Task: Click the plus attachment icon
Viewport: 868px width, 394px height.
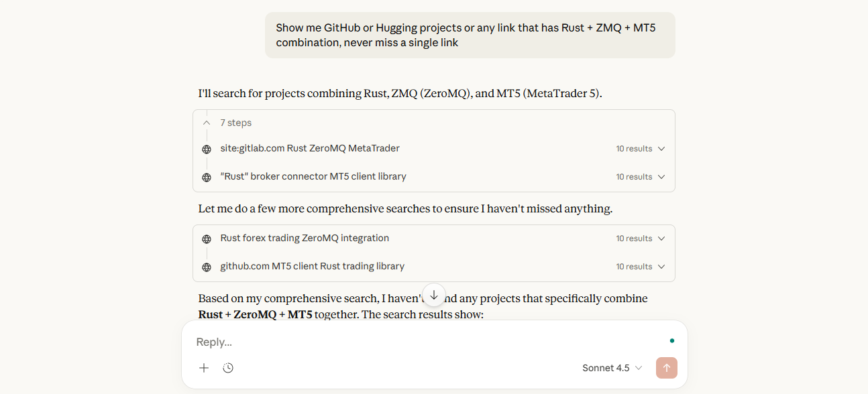Action: click(204, 368)
